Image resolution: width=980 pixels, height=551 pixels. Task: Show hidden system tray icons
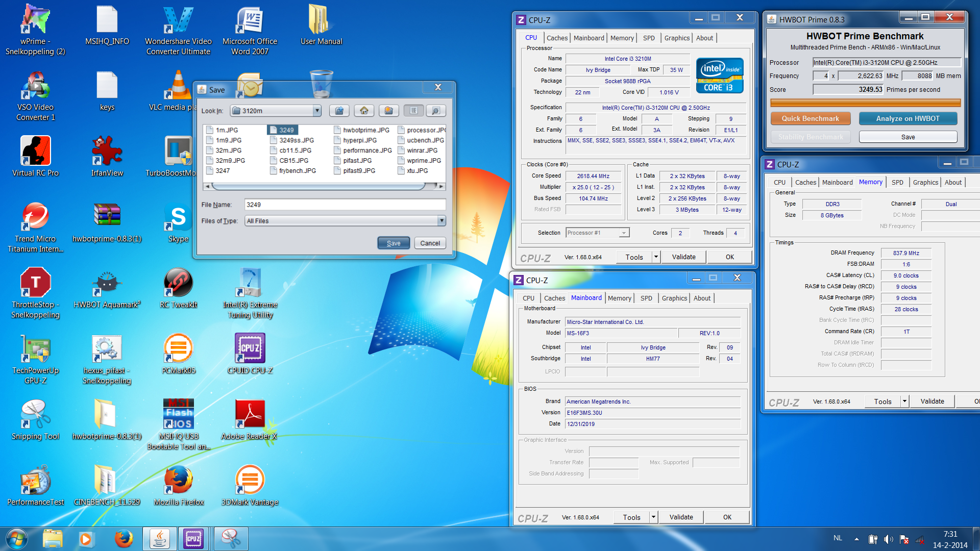tap(856, 539)
